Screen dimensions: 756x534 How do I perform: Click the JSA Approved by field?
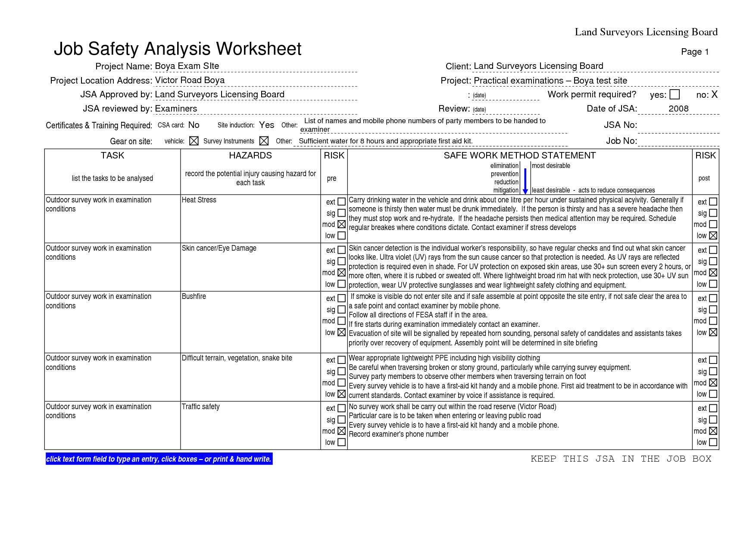click(256, 94)
